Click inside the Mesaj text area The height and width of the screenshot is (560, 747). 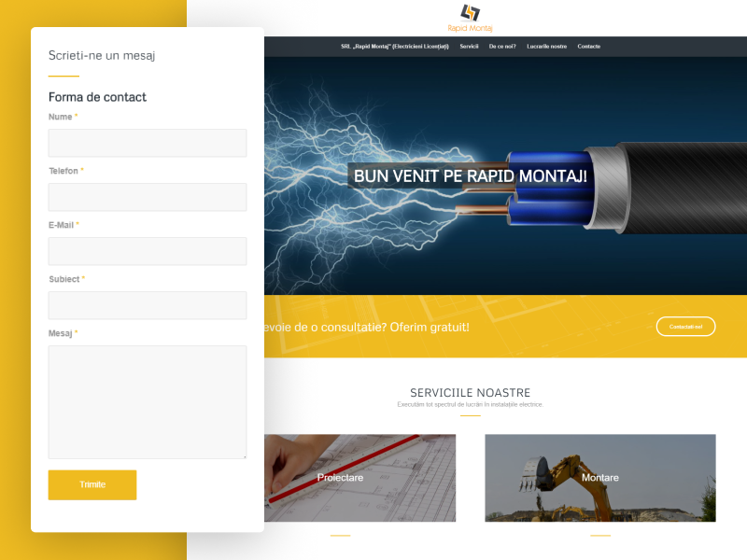pyautogui.click(x=148, y=402)
